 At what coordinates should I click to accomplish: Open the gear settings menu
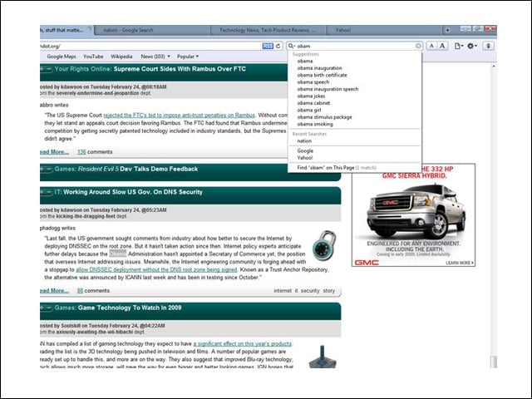[472, 46]
